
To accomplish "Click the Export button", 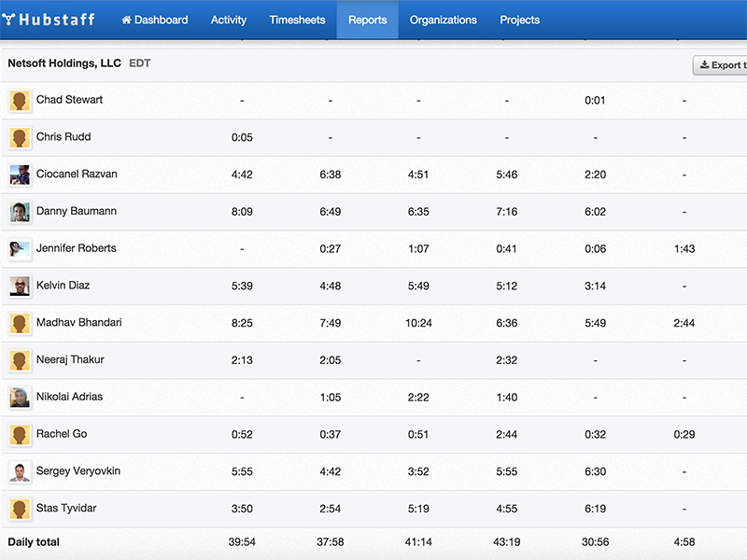I will click(720, 65).
